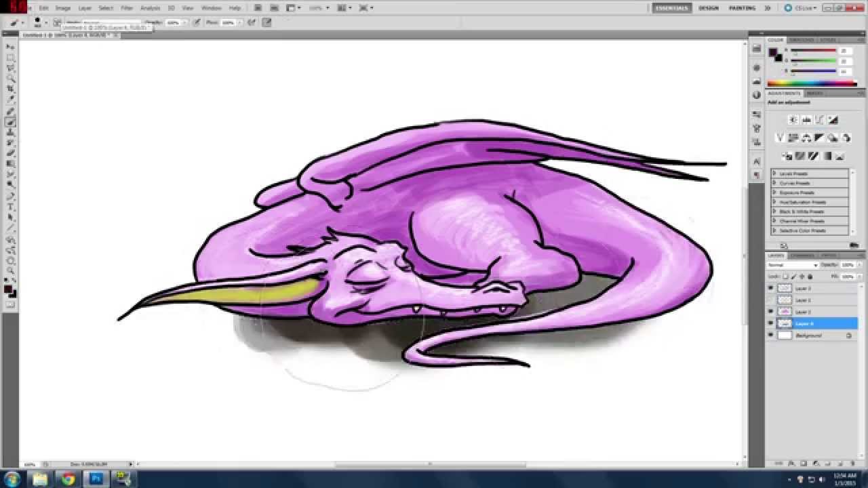Hide the Background layer
This screenshot has width=868, height=488.
pyautogui.click(x=770, y=335)
